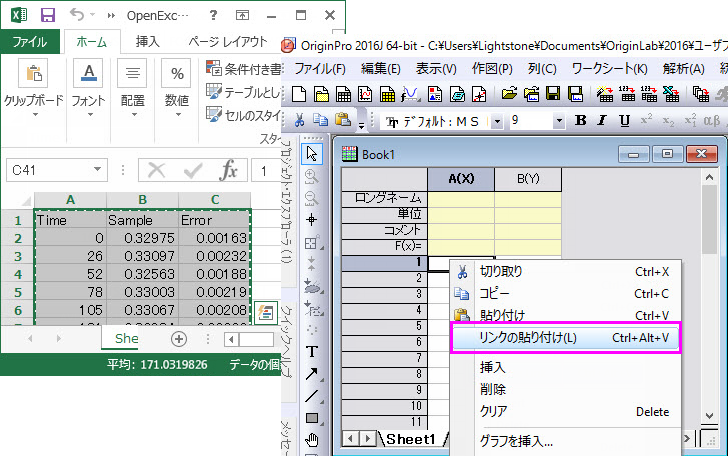Choose グラフを挿入... from context menu

click(565, 441)
